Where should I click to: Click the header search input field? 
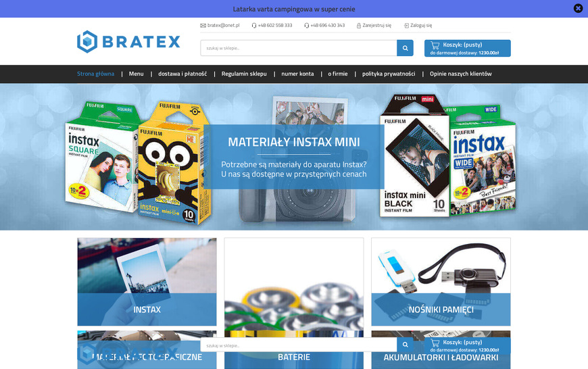pyautogui.click(x=299, y=48)
